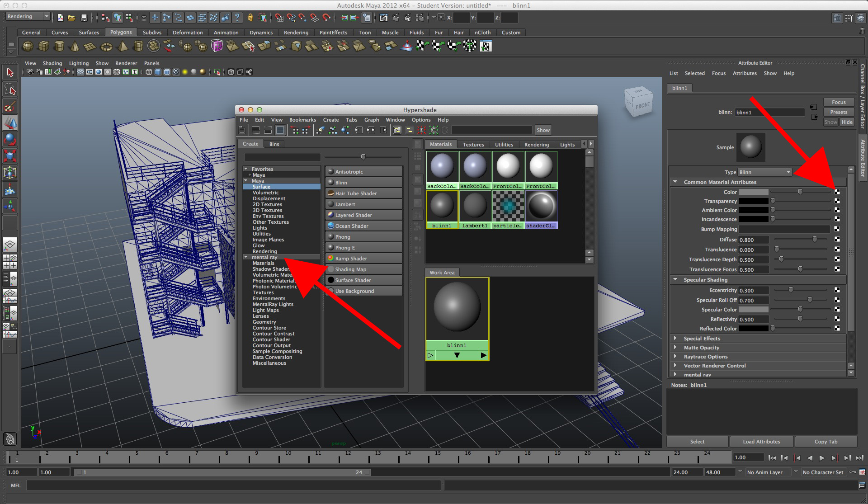The width and height of the screenshot is (868, 504).
Task: Expand the Matte Opacity section
Action: point(675,347)
